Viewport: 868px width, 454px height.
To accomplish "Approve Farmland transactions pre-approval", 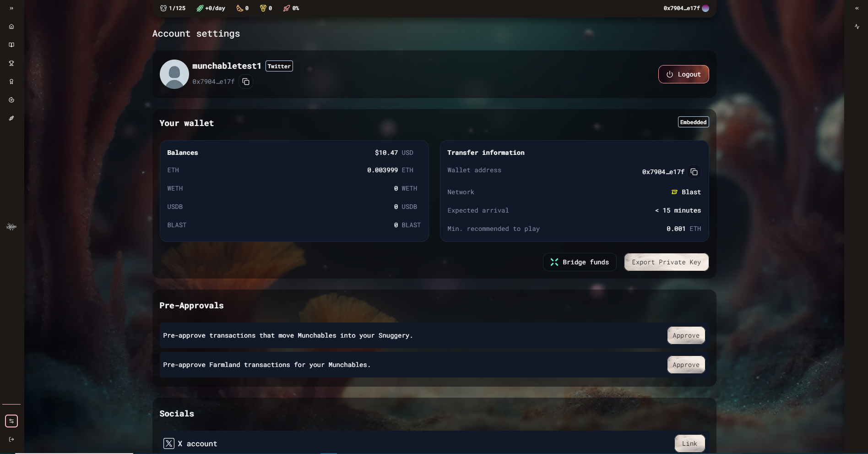I will click(686, 365).
